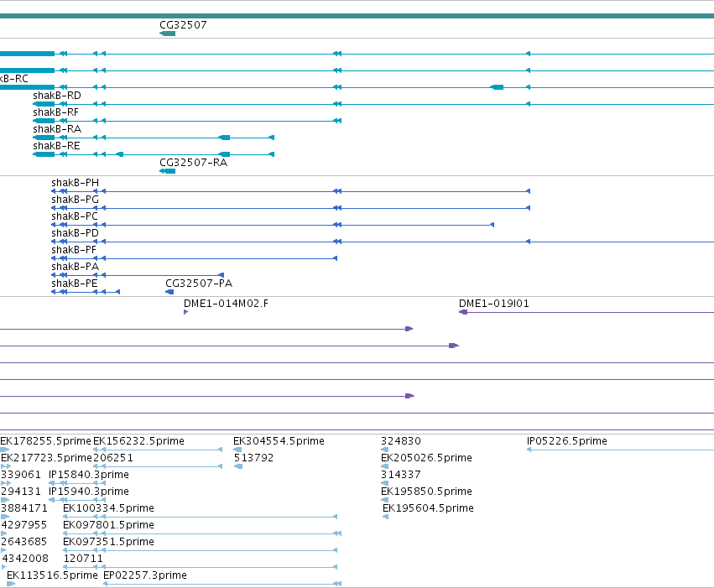Select the EK178255.5prime EST label
This screenshot has height=588, width=714.
(x=45, y=441)
